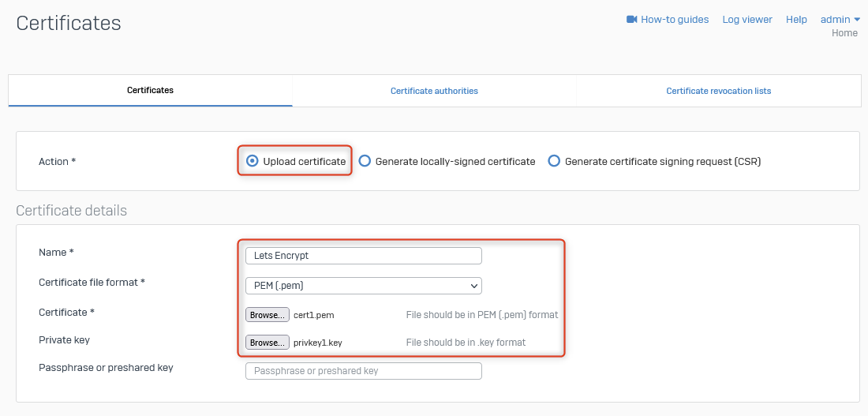
Task: Switch to the Certificates tab
Action: pyautogui.click(x=150, y=91)
